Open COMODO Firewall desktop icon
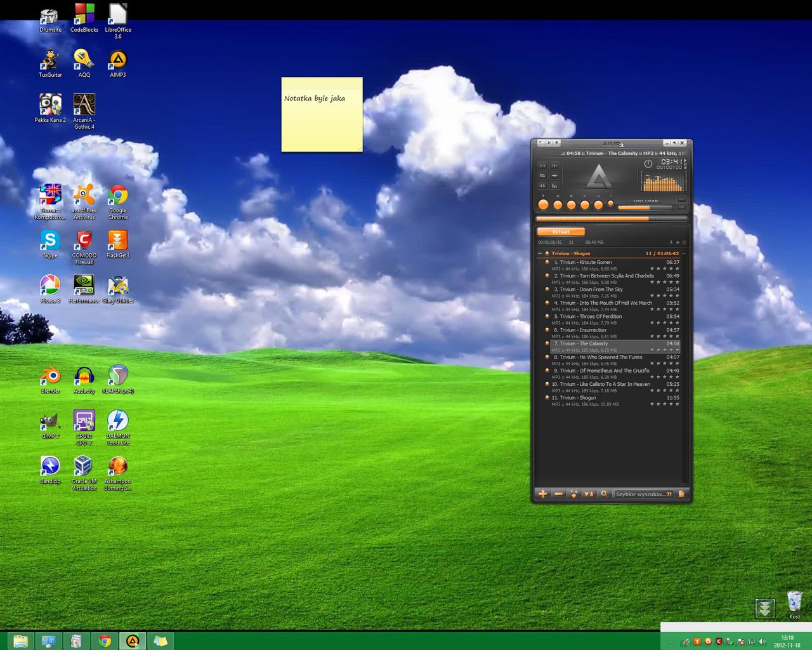The width and height of the screenshot is (812, 650). (84, 247)
